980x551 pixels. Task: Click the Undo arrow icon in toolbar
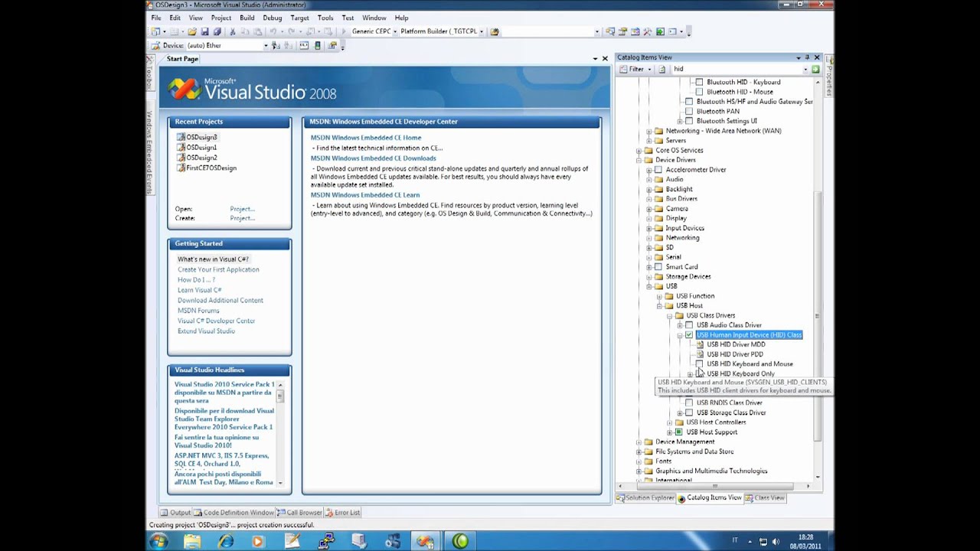273,31
